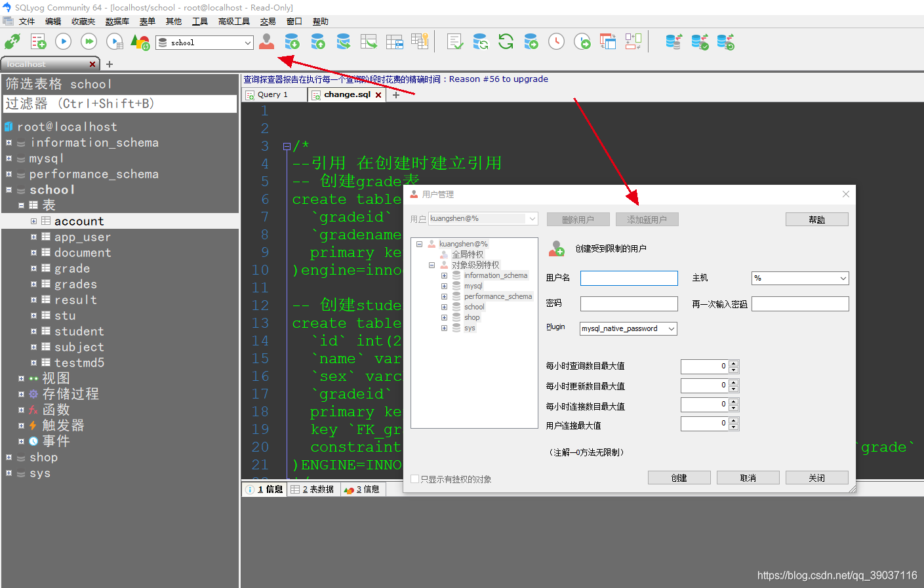This screenshot has height=588, width=924.
Task: Open the 窗口 menu
Action: (294, 22)
